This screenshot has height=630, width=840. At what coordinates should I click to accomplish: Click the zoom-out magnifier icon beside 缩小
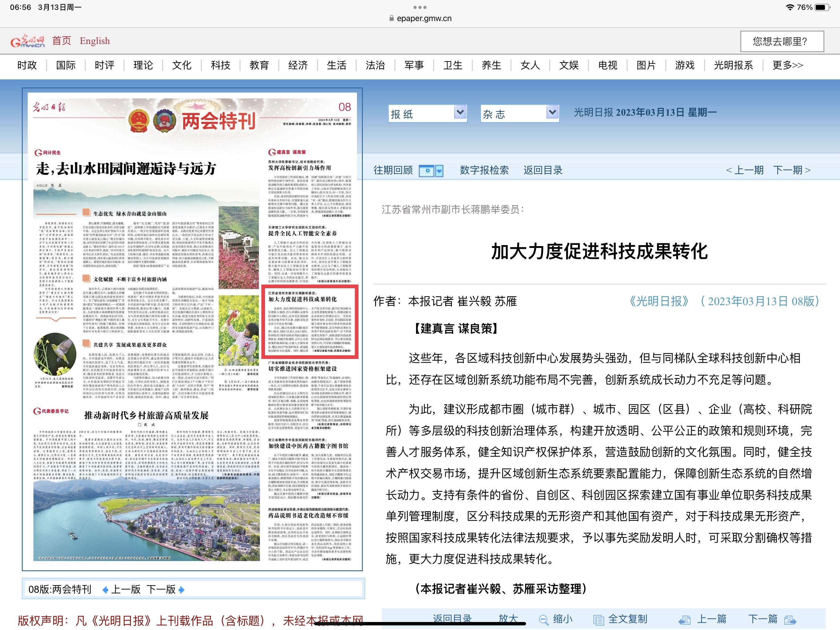tap(543, 620)
